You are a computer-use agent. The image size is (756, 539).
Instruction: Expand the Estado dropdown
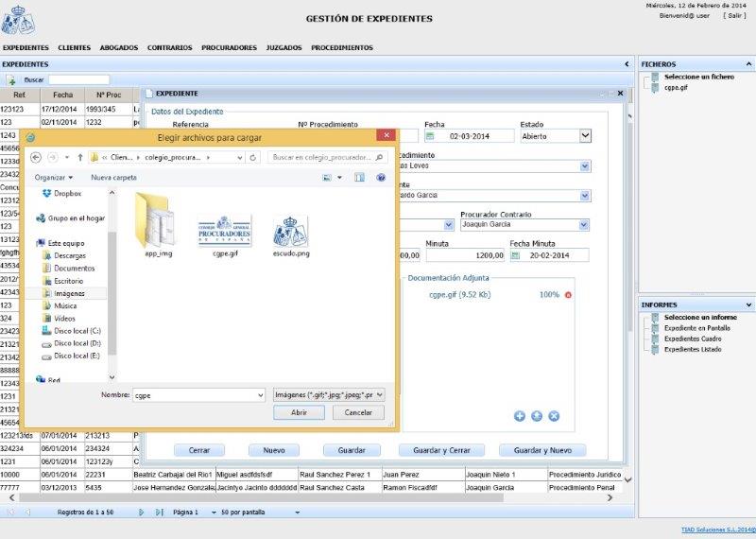point(585,136)
